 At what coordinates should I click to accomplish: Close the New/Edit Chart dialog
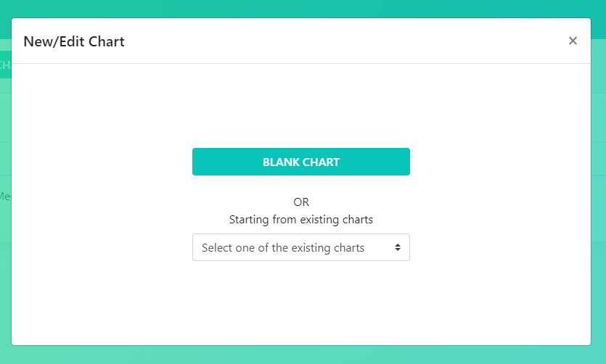[573, 41]
